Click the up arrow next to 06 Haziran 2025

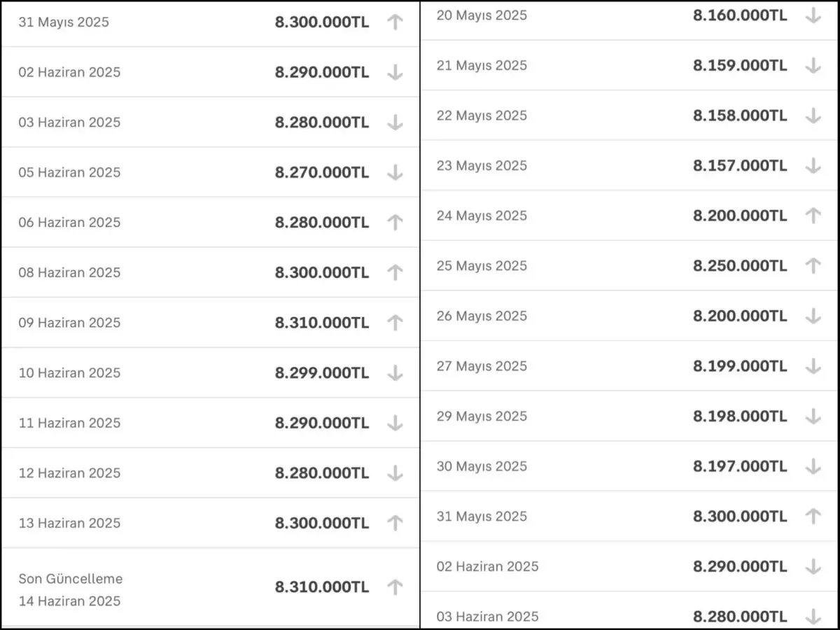coord(395,222)
